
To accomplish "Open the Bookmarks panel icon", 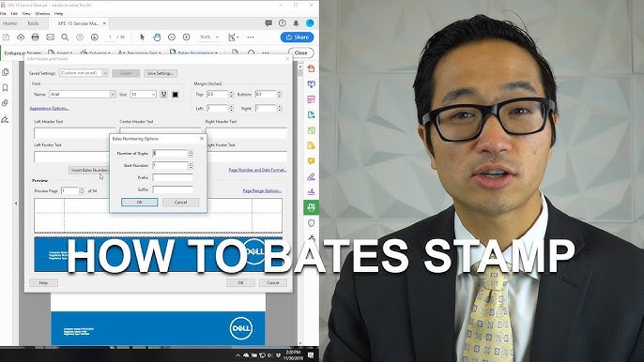I will (x=6, y=88).
